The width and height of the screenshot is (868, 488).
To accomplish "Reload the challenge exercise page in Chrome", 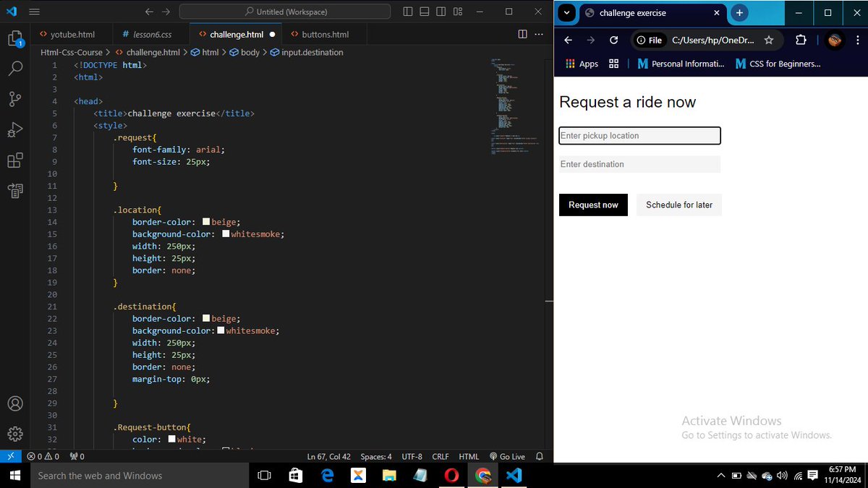I will [614, 40].
